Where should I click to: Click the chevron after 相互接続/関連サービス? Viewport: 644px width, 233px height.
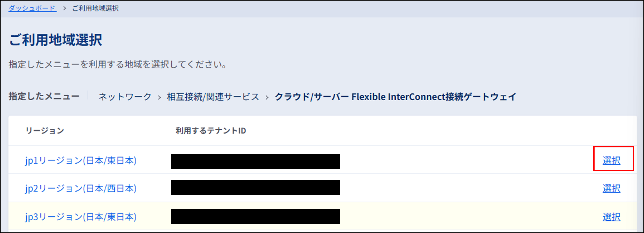[x=267, y=97]
